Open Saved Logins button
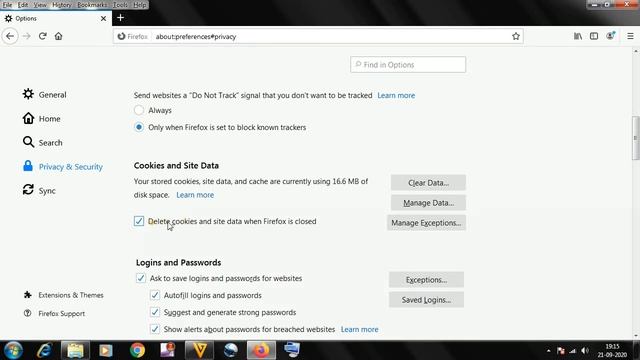Image resolution: width=640 pixels, height=360 pixels. [426, 300]
